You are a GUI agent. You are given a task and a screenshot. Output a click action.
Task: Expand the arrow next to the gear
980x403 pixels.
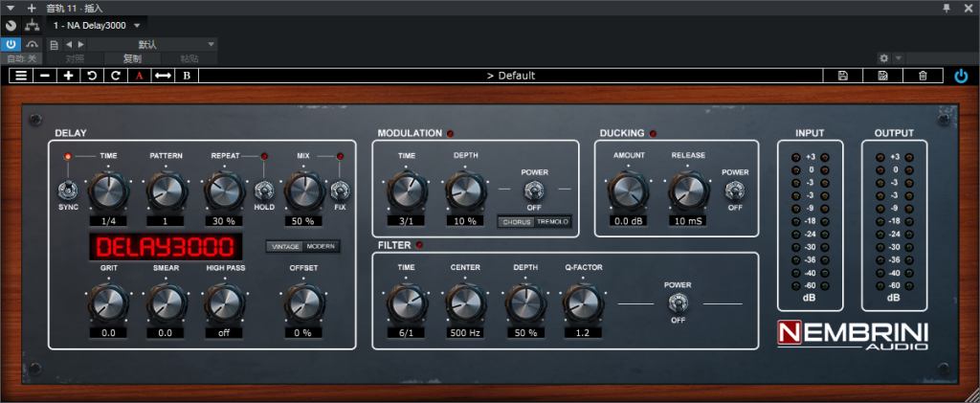898,58
